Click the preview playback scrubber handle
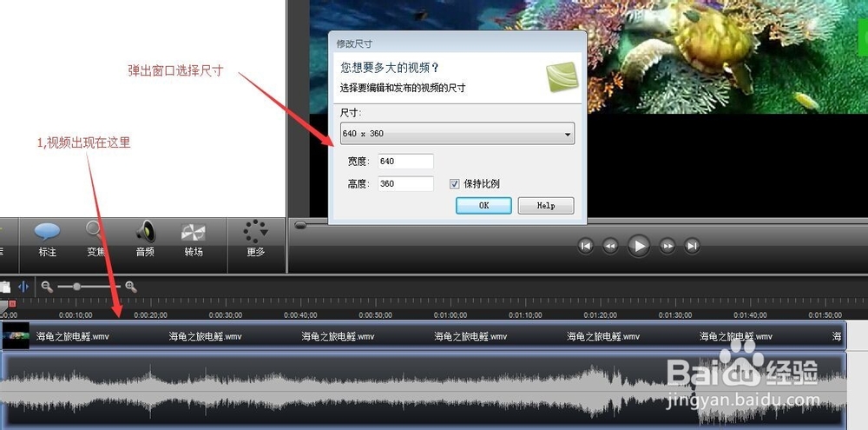Screen dimensions: 868x430 (x=300, y=225)
